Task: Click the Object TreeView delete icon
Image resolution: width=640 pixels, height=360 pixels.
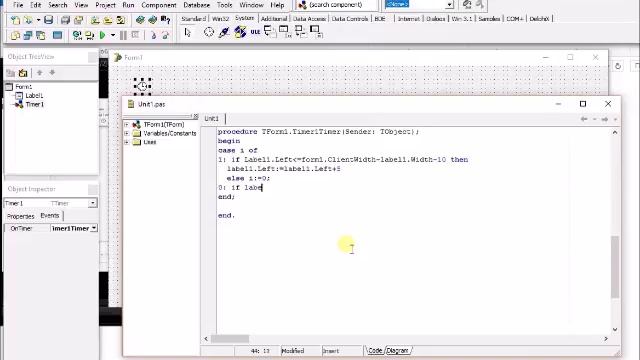Action: [23, 73]
